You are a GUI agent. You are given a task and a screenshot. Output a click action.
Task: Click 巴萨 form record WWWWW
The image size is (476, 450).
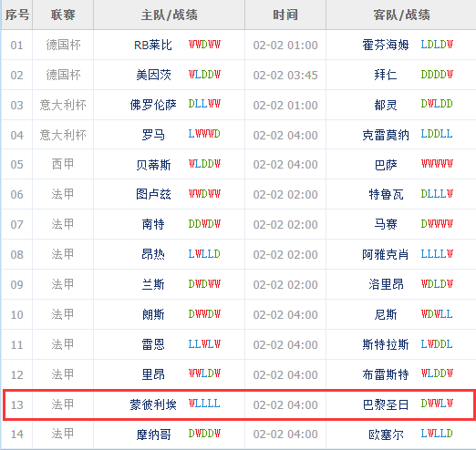[x=437, y=163]
